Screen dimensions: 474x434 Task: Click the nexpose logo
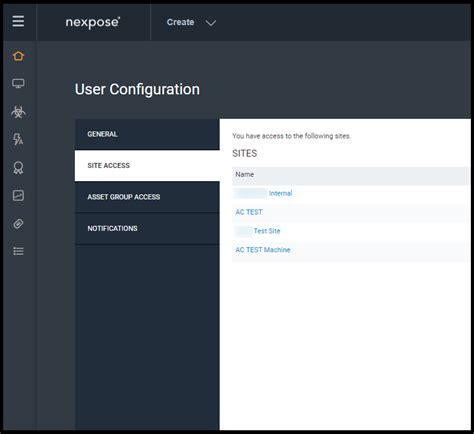pos(93,23)
